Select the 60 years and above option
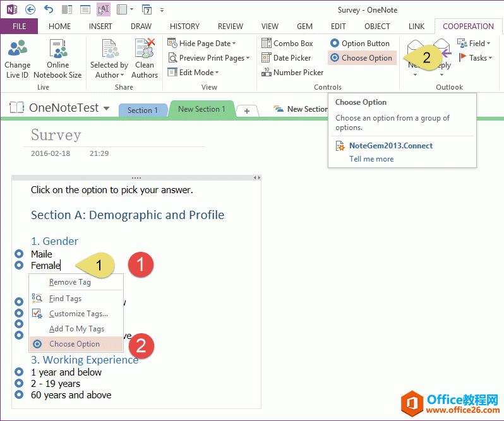The height and width of the screenshot is (421, 504). click(19, 394)
